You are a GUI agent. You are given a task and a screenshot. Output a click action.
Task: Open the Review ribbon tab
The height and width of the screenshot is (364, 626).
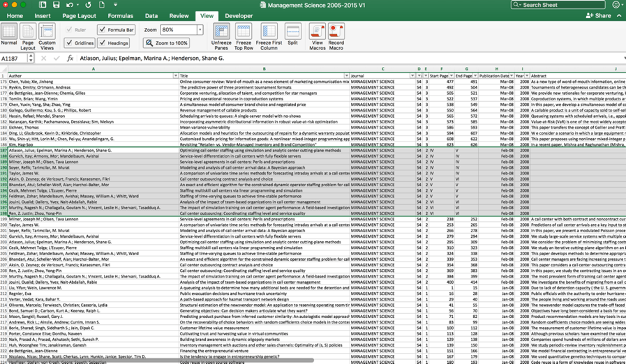point(179,16)
